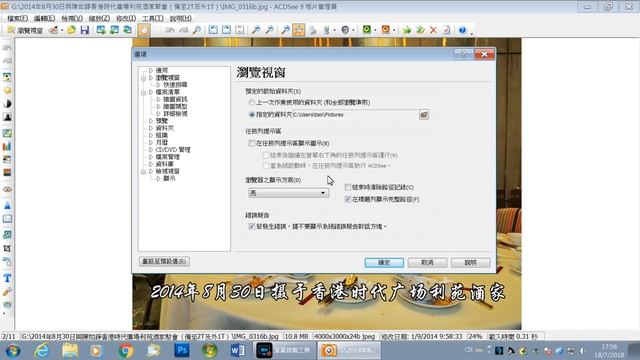Select 詳細檢視 in options tree
The height and width of the screenshot is (360, 640).
pos(175,113)
